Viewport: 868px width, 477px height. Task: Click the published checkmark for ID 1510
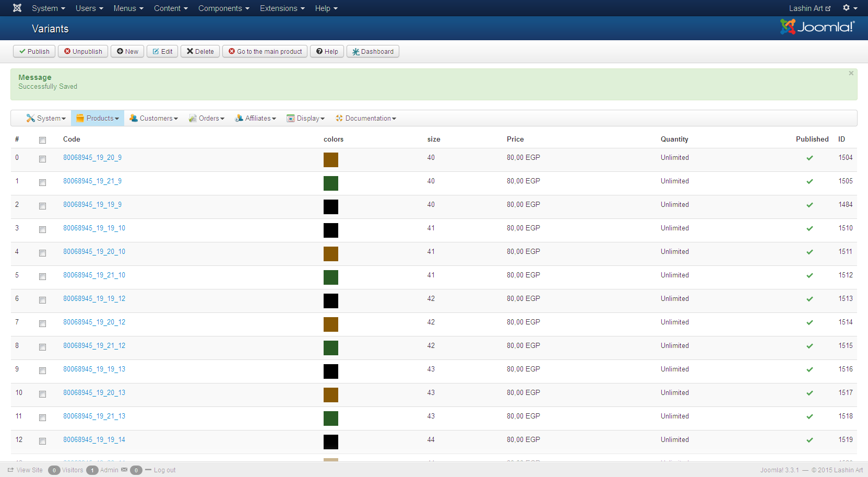click(810, 228)
